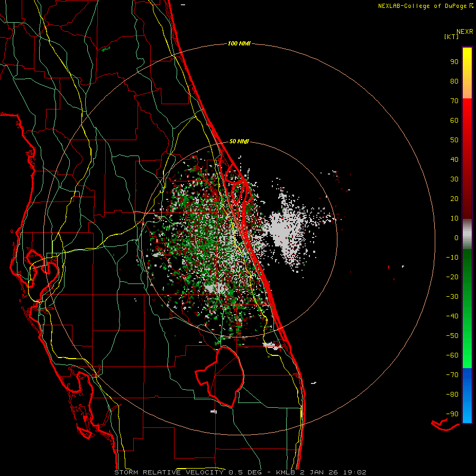This screenshot has height=476, width=476.
Task: Click the positive 20 knot scale label
Action: pos(454,199)
